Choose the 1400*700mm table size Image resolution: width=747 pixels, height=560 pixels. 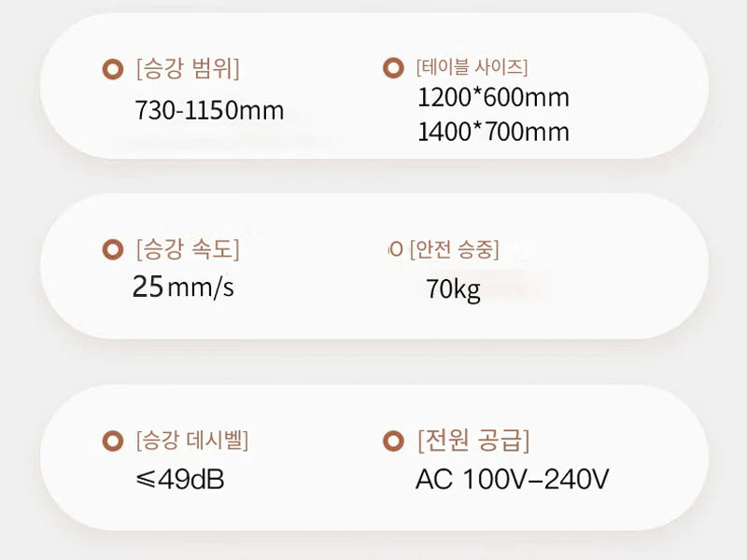(x=493, y=132)
